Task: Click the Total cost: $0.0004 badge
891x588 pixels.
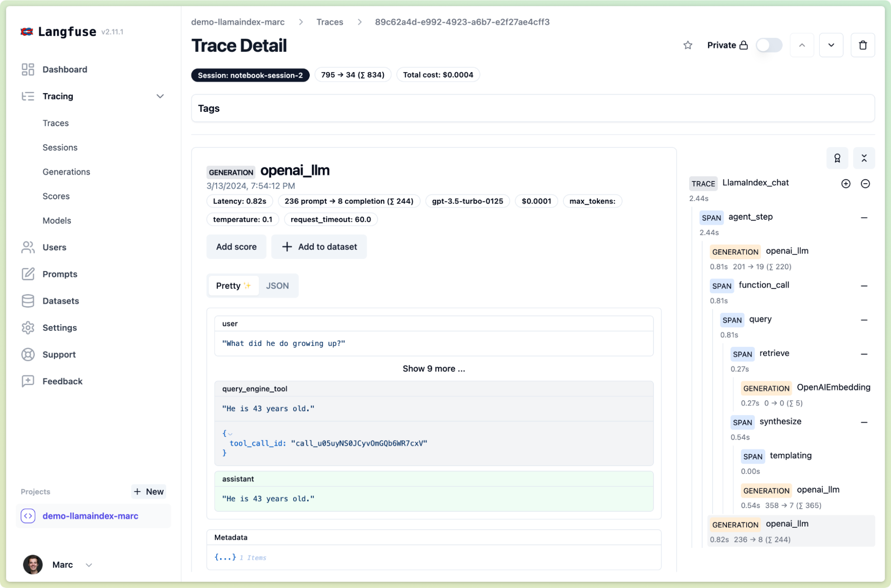Action: (x=438, y=75)
